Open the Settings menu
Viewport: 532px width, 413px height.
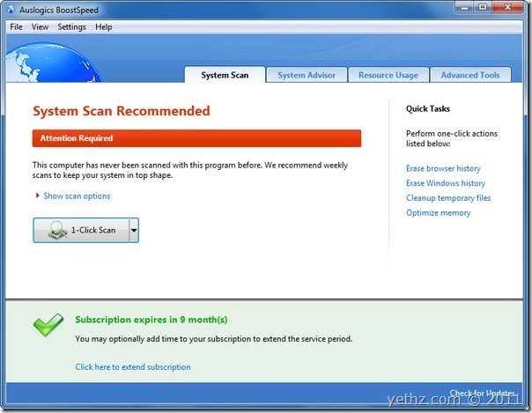[71, 27]
